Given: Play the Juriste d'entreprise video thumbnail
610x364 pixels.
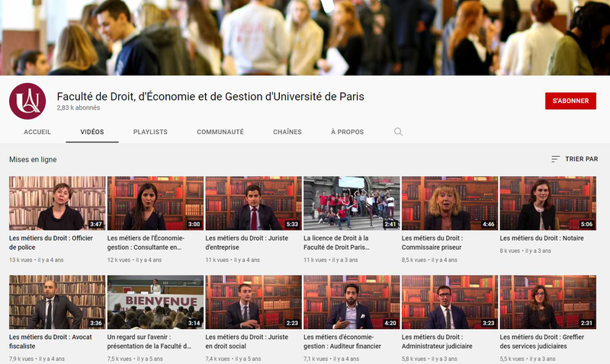Looking at the screenshot, I should tap(253, 203).
